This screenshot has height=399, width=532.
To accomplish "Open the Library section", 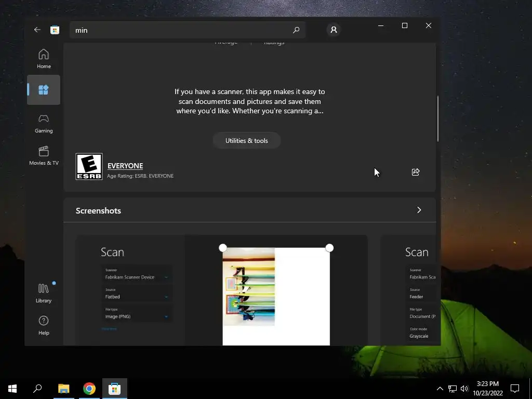I will (44, 293).
